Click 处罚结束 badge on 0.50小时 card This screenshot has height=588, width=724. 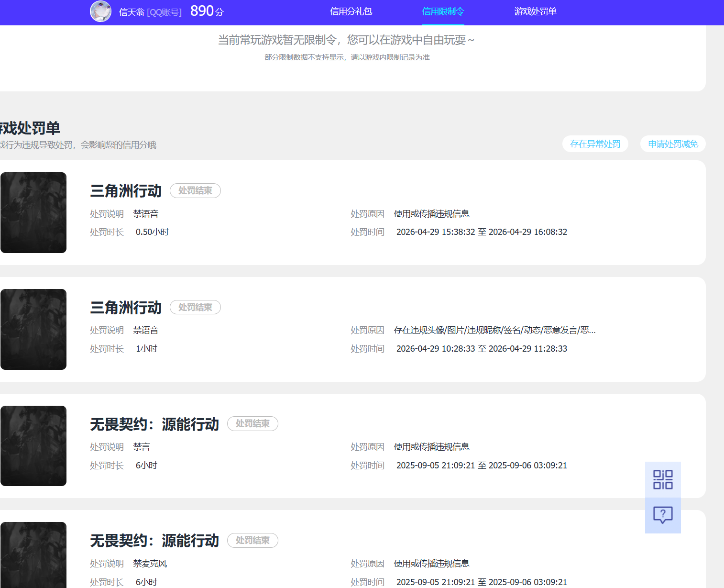[x=195, y=190]
